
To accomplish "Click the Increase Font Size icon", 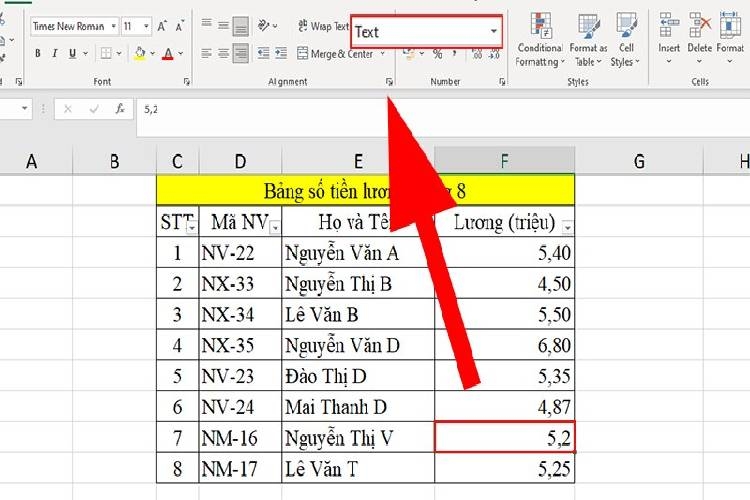I will pyautogui.click(x=162, y=26).
